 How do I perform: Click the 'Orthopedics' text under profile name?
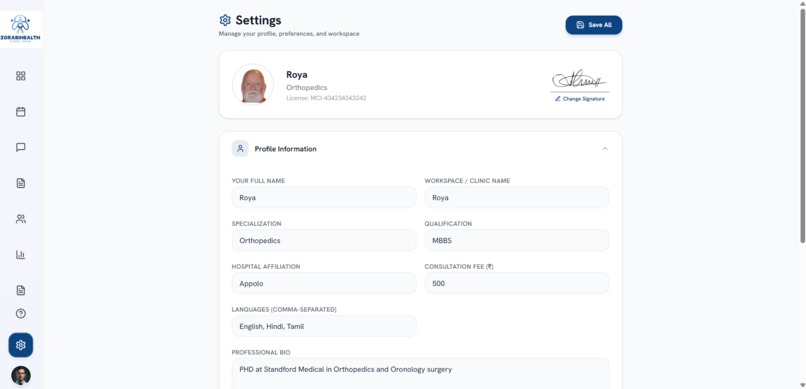pyautogui.click(x=306, y=87)
